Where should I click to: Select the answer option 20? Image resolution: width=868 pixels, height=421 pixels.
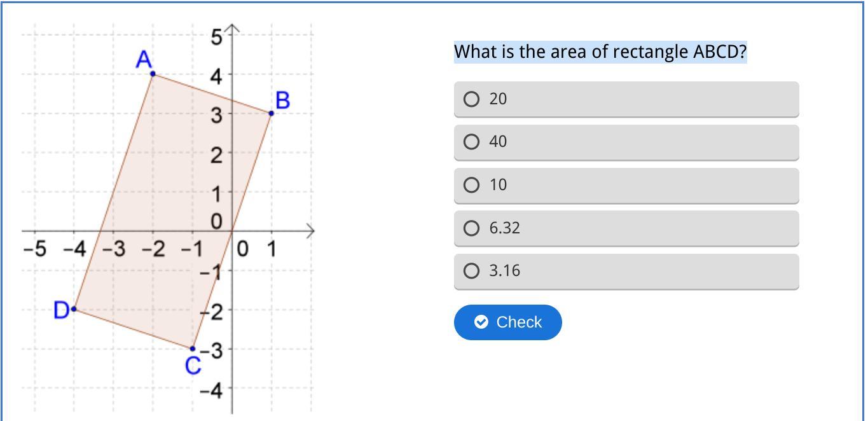coord(471,99)
